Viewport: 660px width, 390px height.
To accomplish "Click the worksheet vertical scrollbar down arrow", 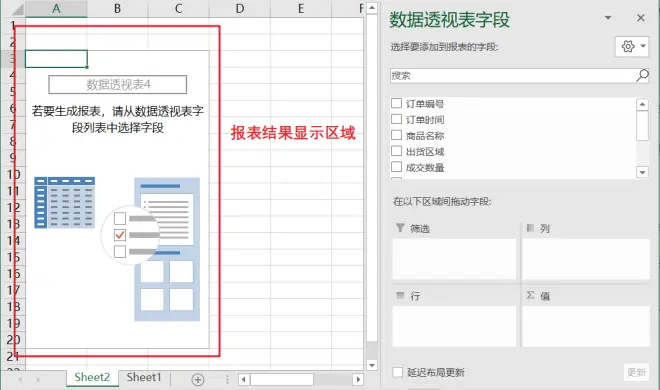I will pyautogui.click(x=372, y=365).
